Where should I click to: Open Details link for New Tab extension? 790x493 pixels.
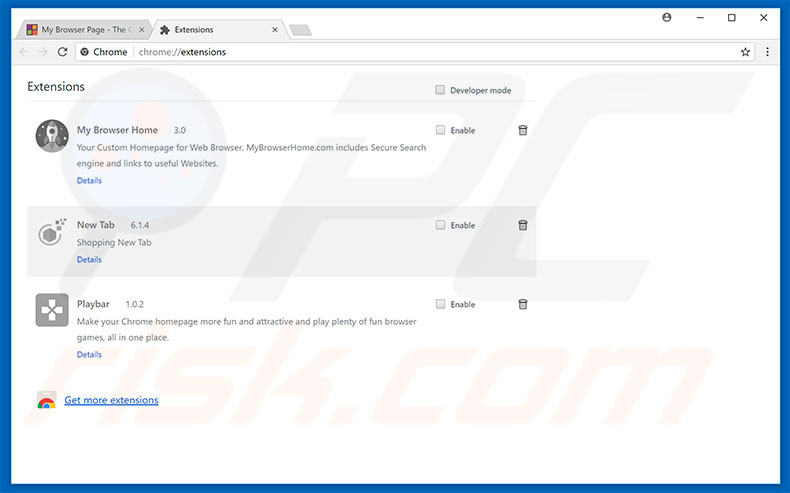coord(89,259)
